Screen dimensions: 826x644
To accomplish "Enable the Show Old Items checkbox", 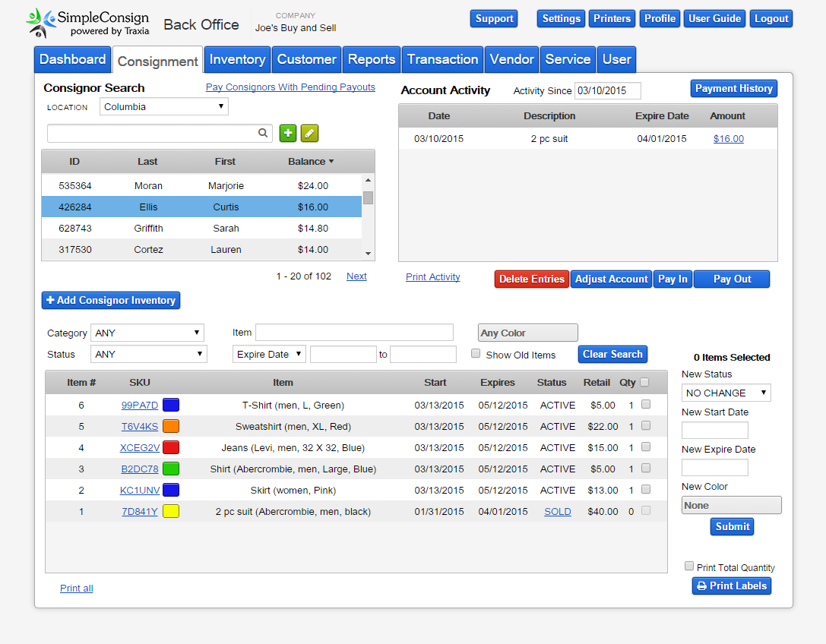I will pos(476,354).
